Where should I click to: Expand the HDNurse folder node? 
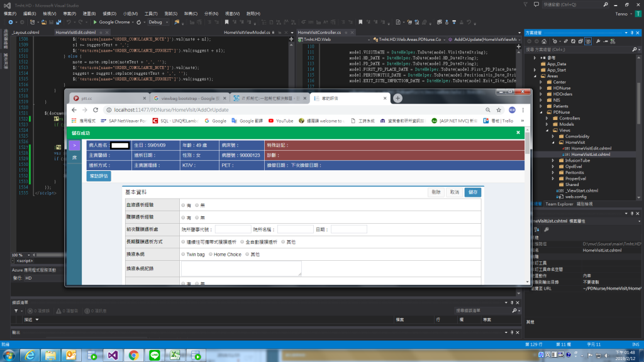[x=541, y=88]
